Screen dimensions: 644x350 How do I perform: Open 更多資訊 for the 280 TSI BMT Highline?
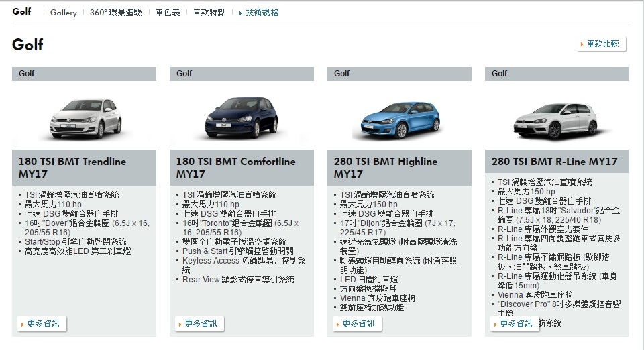coord(358,324)
